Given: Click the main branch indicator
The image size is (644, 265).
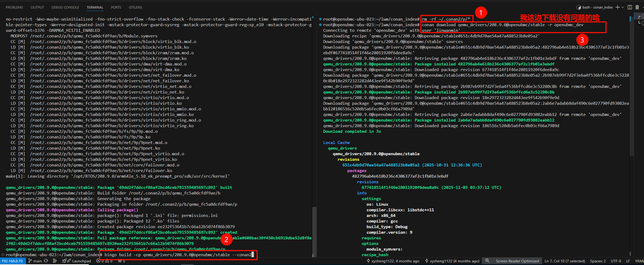Looking at the screenshot, I should [x=35, y=261].
